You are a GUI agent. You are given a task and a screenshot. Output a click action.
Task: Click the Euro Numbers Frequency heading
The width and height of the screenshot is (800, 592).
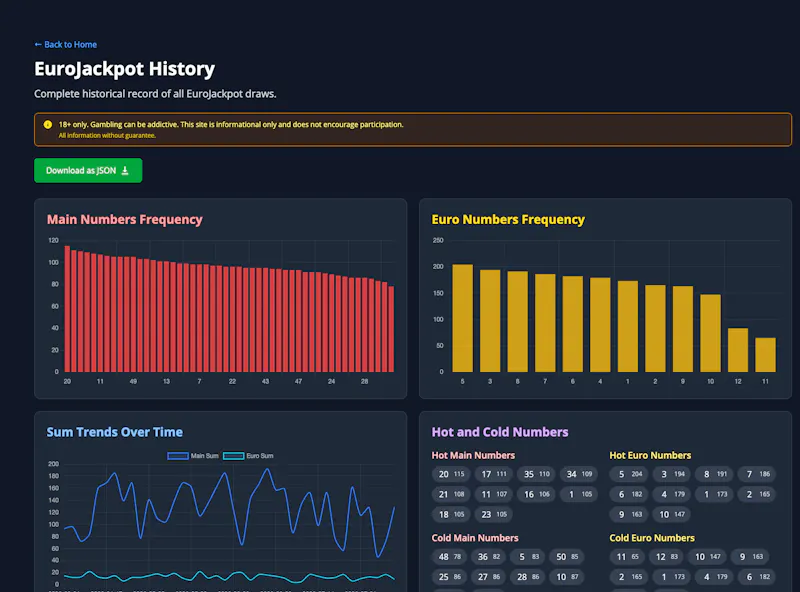pos(508,219)
